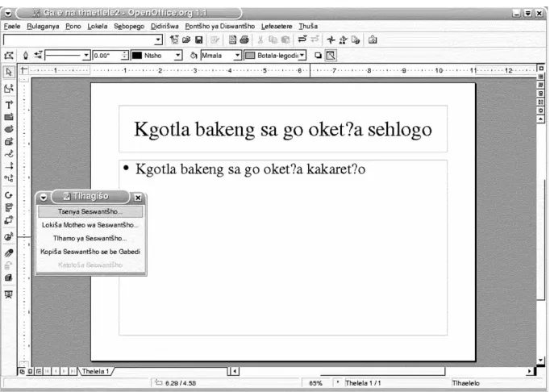
Task: Click the Export as PDF icon
Action: tap(232, 40)
